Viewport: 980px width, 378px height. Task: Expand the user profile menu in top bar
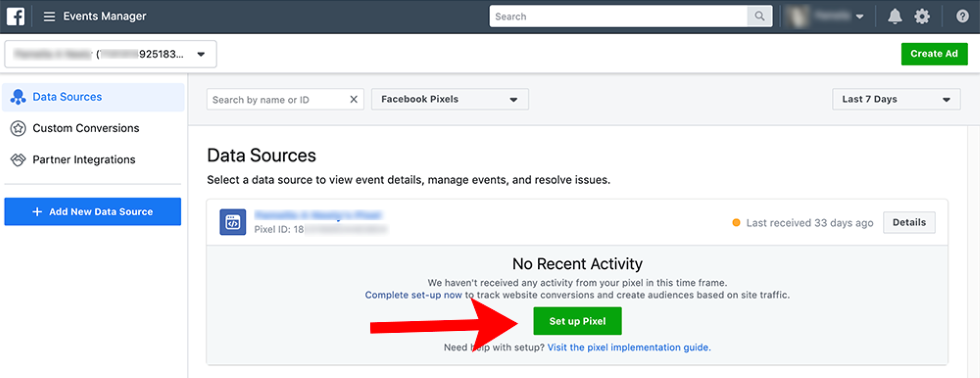click(825, 17)
